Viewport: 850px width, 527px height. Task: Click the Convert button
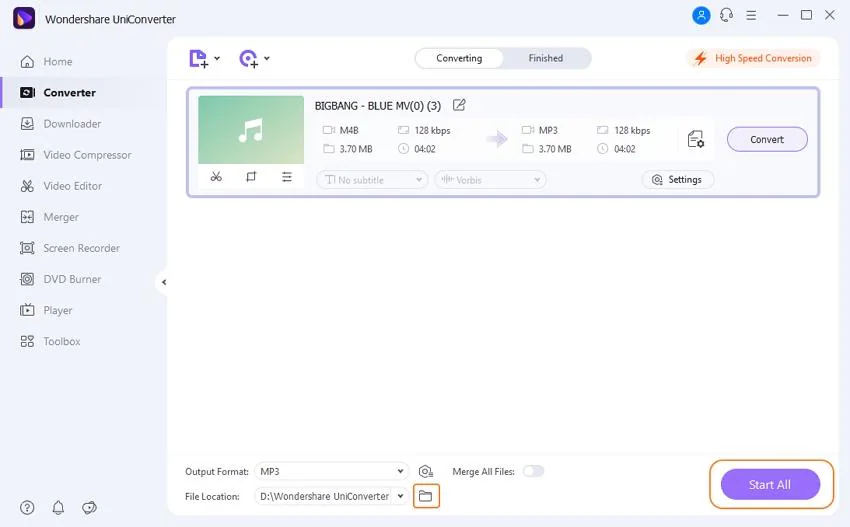tap(767, 139)
